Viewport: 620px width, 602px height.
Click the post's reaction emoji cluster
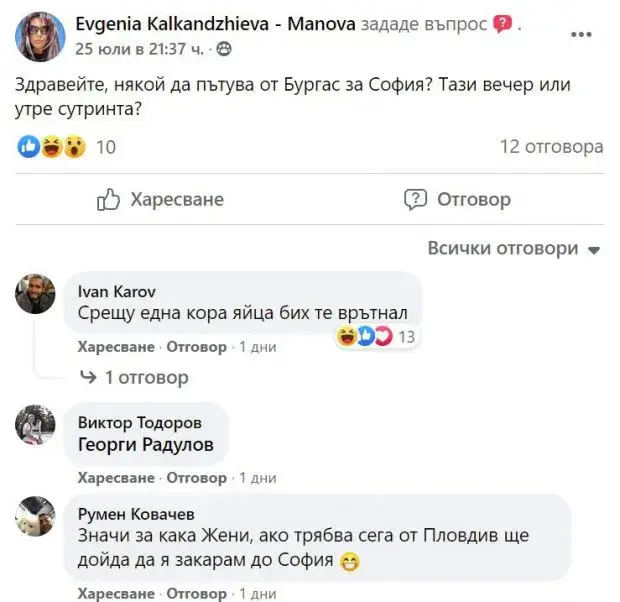[52, 148]
